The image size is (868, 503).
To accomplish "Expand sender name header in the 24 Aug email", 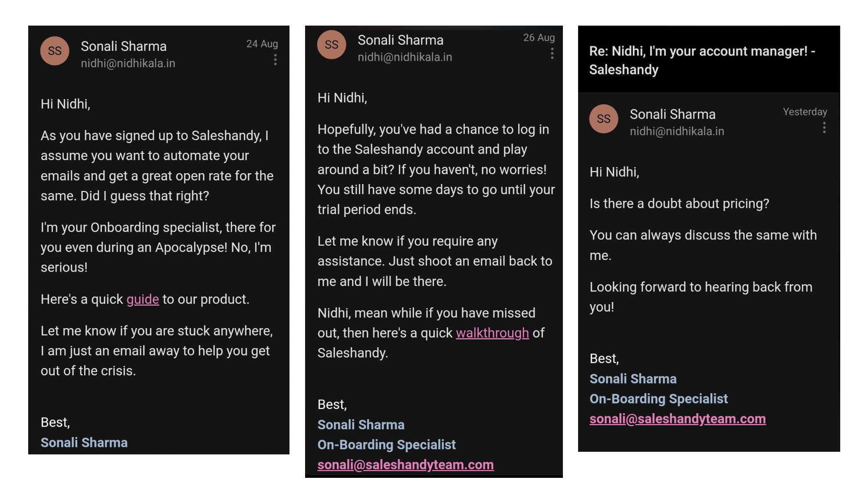I will (x=124, y=46).
